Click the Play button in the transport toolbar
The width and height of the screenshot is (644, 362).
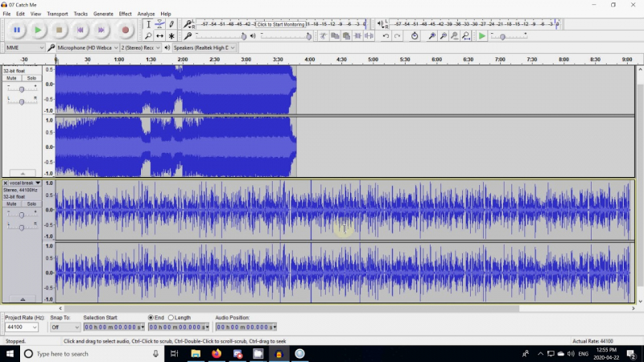point(38,30)
